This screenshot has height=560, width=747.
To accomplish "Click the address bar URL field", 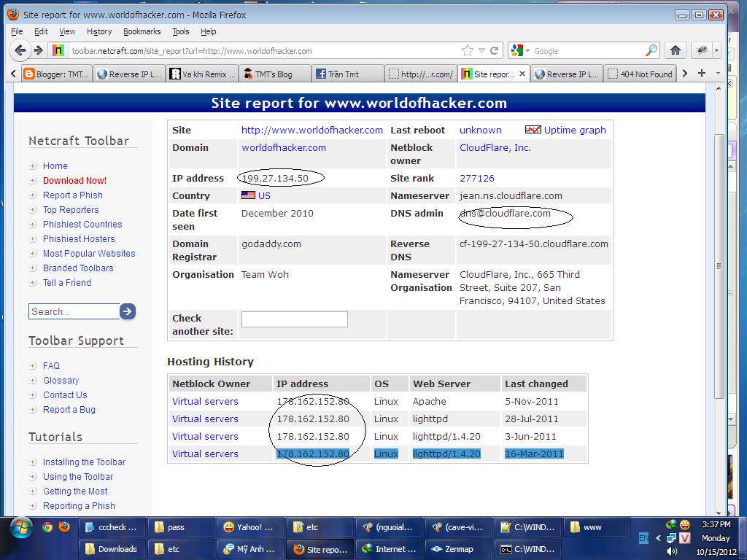I will [x=264, y=51].
